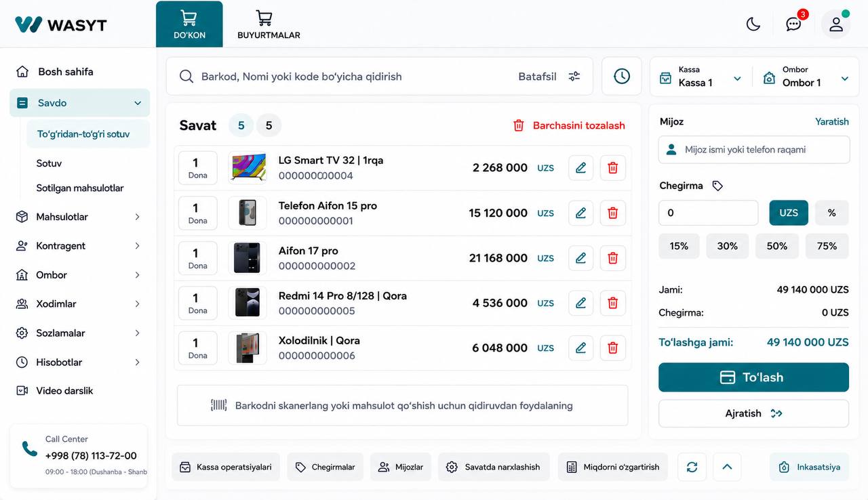Open Sotilgan mahsulotlar in sidebar
This screenshot has height=500, width=868.
pos(80,188)
